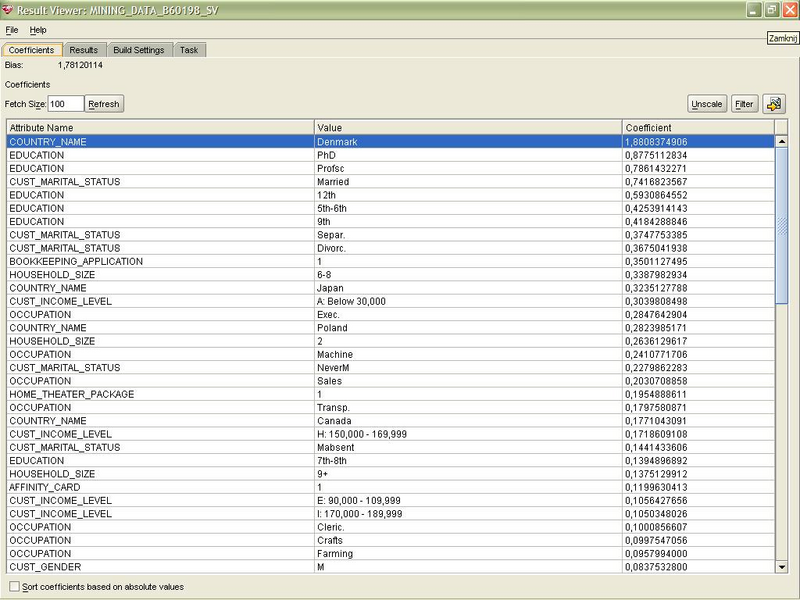Switch to the Results tab
Viewport: 800px width, 600px height.
point(84,50)
